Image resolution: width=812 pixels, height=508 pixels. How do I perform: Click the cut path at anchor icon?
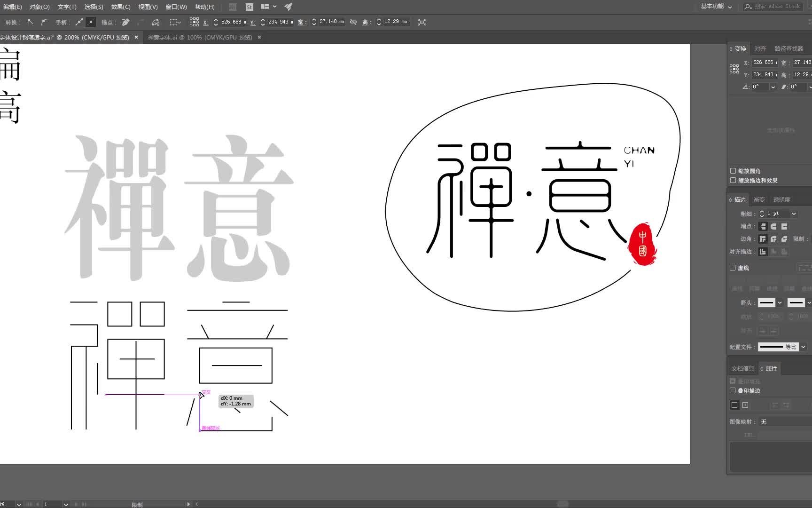(156, 22)
